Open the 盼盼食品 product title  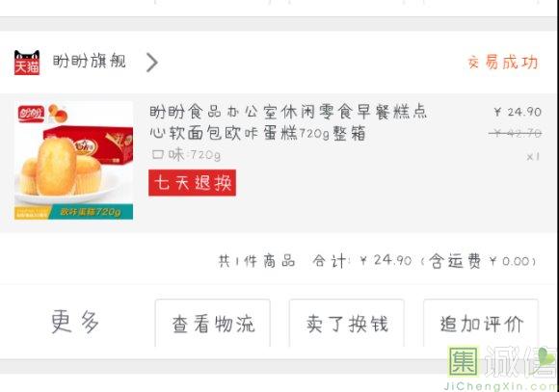[288, 122]
